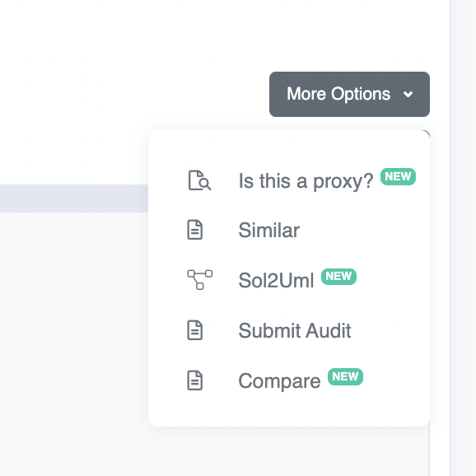
Task: Click empty space at the dropdown panel's bottom
Action: coord(289,411)
